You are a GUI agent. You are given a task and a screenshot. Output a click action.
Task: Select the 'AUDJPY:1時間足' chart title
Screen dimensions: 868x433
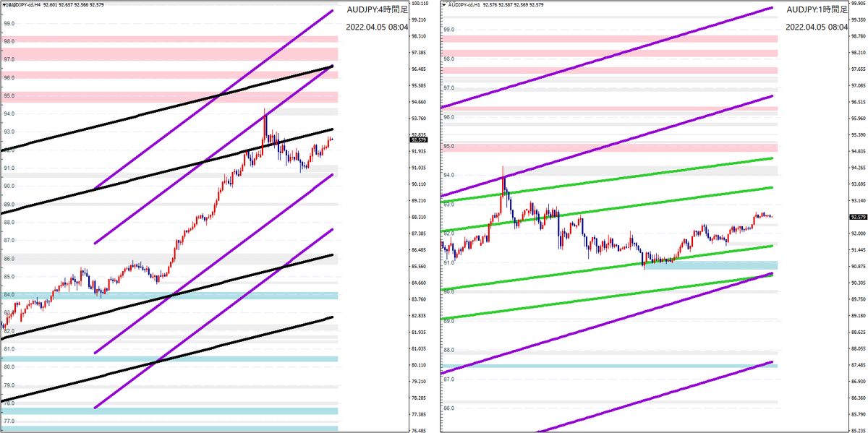coord(817,10)
